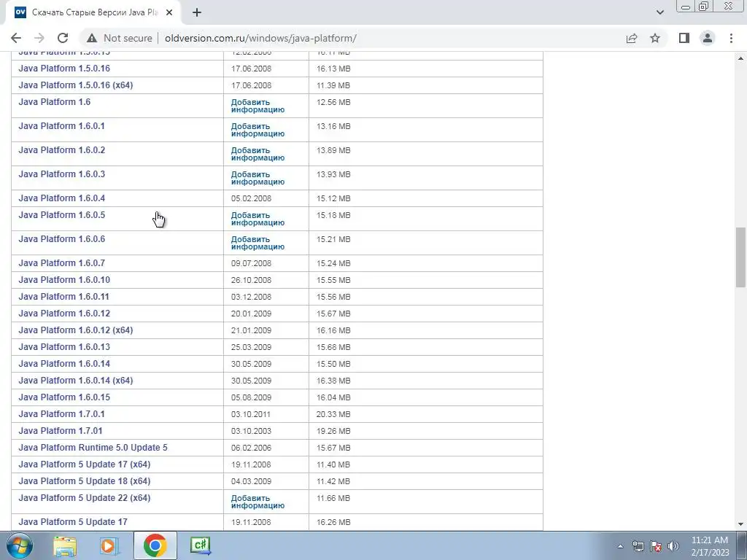Open the C# application on taskbar

click(200, 545)
